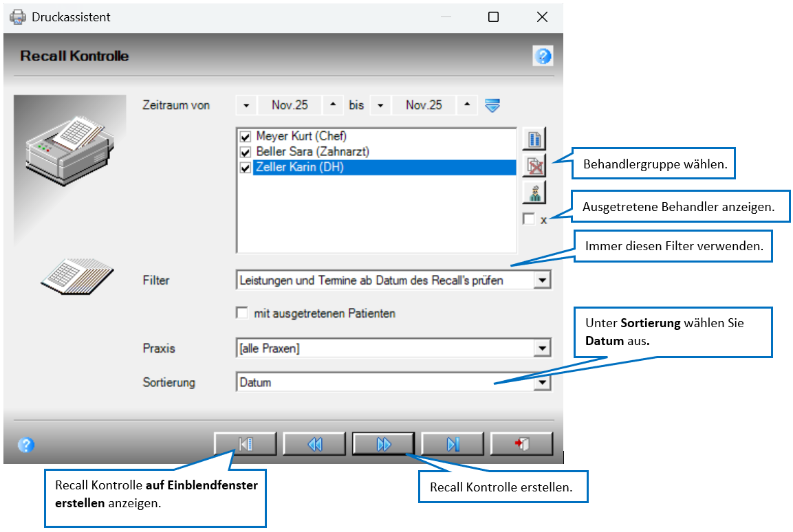Click the double-arrow forward button
The width and height of the screenshot is (793, 532).
pyautogui.click(x=384, y=444)
